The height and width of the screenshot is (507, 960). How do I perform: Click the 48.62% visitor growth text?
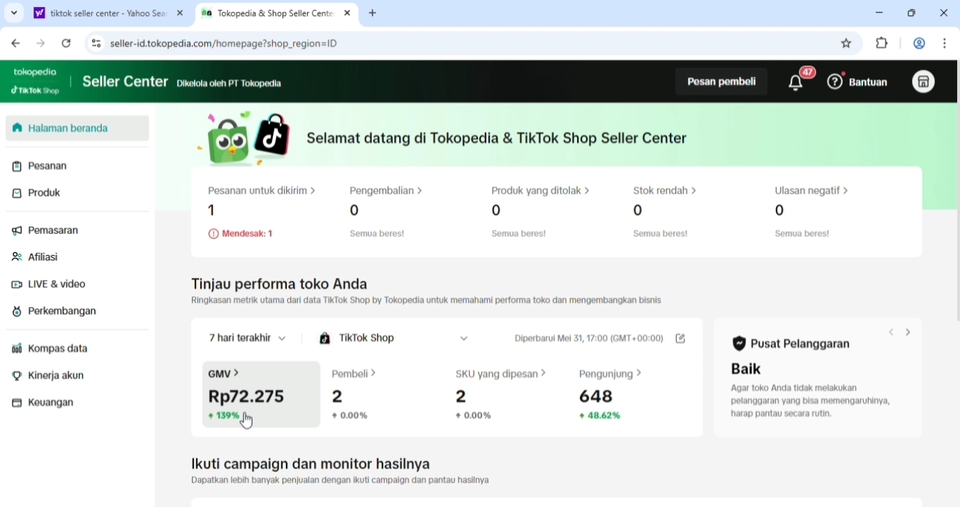click(604, 415)
